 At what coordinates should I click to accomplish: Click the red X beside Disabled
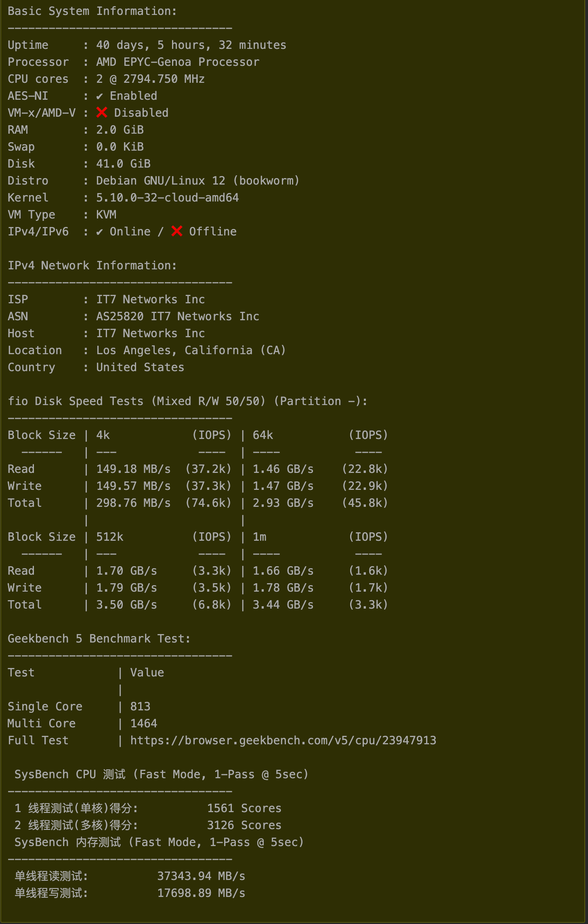102,112
